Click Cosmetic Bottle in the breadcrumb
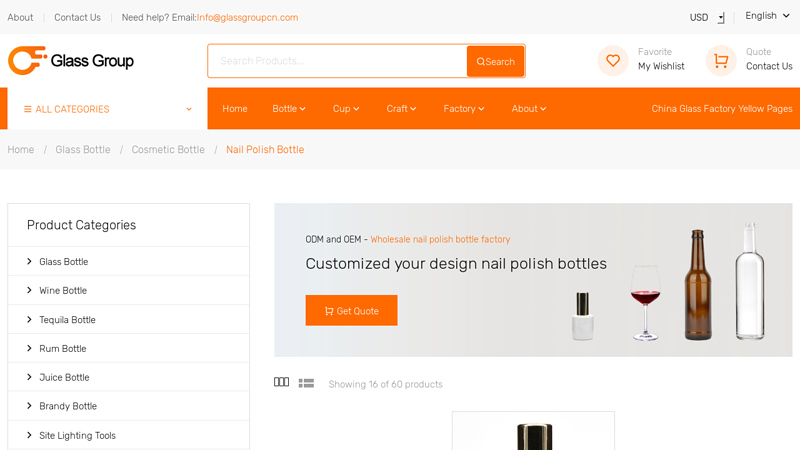The image size is (800, 450). (168, 149)
